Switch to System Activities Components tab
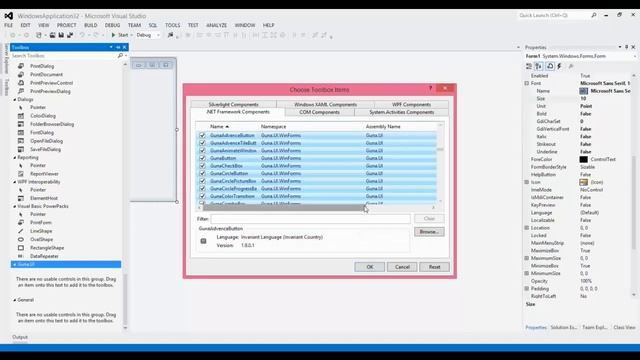The width and height of the screenshot is (640, 360). (402, 112)
